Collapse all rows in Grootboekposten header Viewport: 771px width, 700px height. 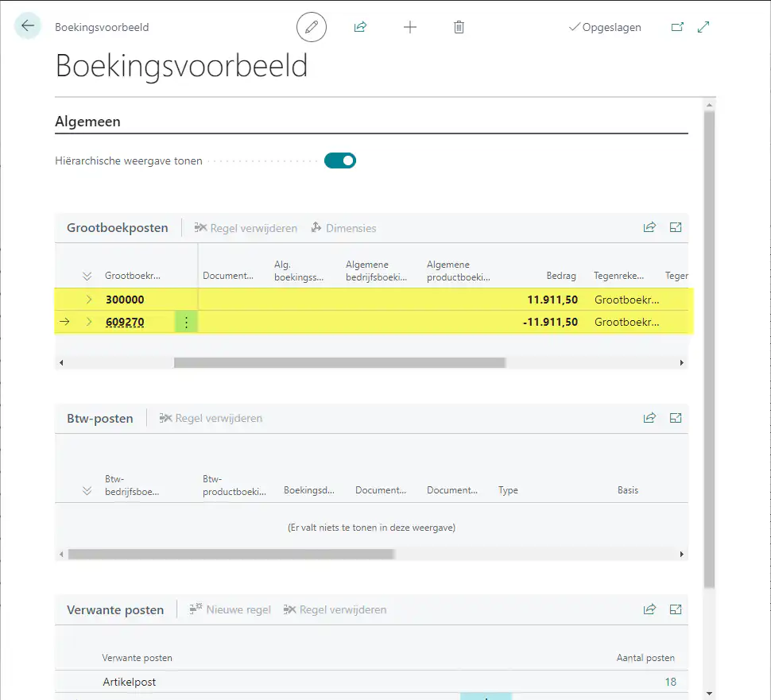pyautogui.click(x=87, y=276)
